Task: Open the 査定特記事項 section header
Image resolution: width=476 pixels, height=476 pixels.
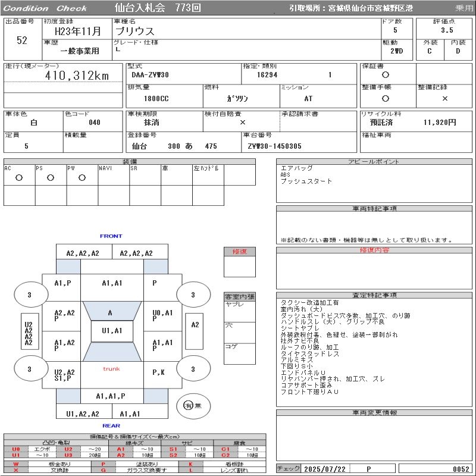Action: (374, 295)
